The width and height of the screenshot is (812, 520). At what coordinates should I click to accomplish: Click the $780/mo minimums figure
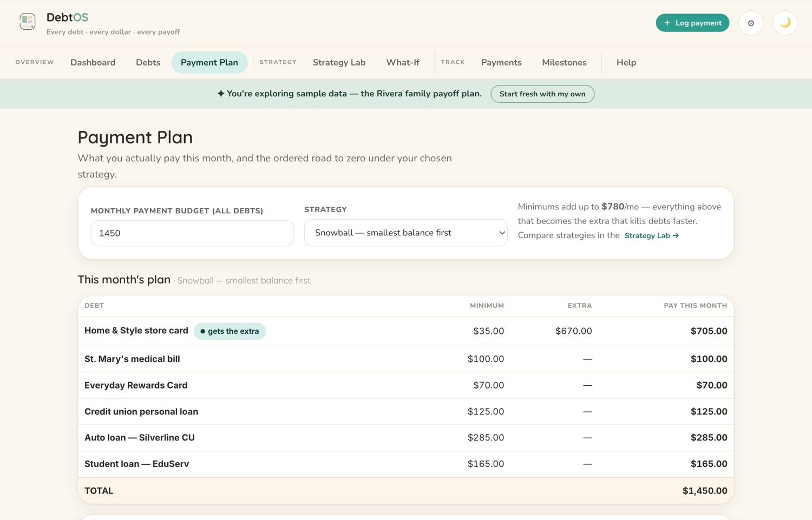pos(620,207)
